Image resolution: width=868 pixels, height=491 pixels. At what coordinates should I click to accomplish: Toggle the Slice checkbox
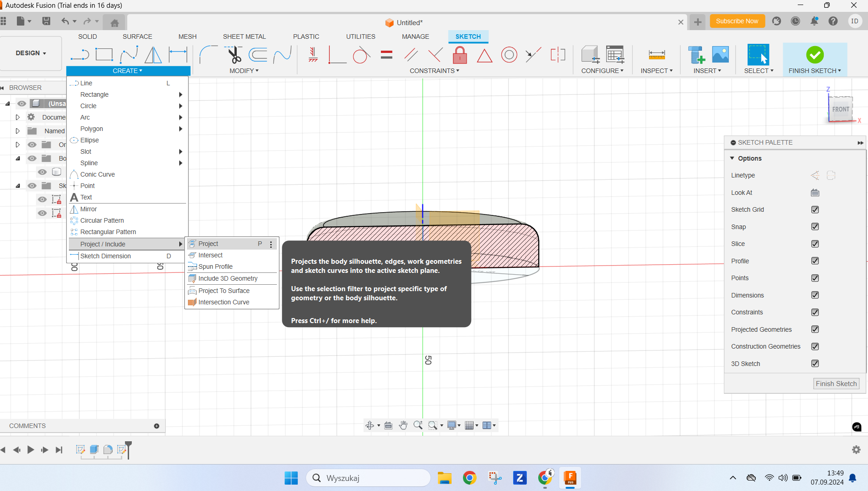point(815,244)
